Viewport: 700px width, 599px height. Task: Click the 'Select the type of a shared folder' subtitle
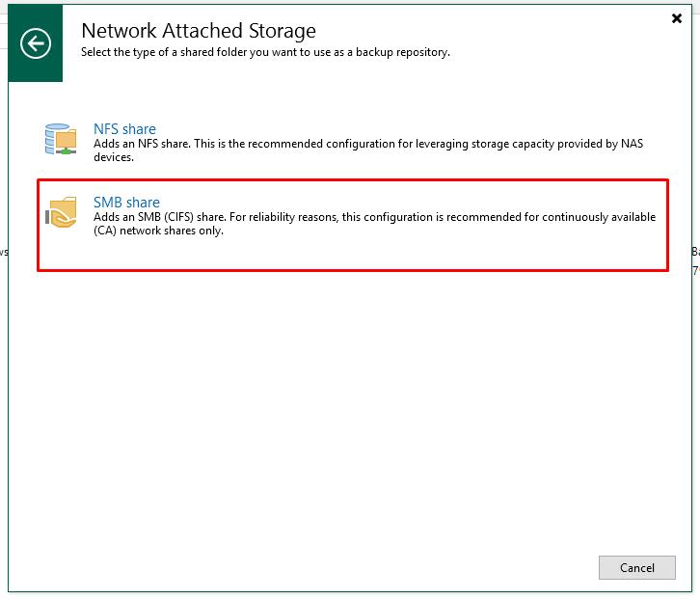[x=265, y=52]
